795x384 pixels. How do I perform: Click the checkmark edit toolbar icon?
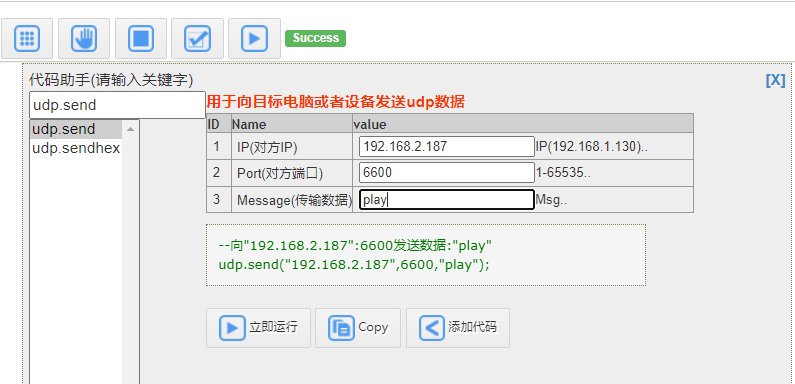tap(197, 39)
